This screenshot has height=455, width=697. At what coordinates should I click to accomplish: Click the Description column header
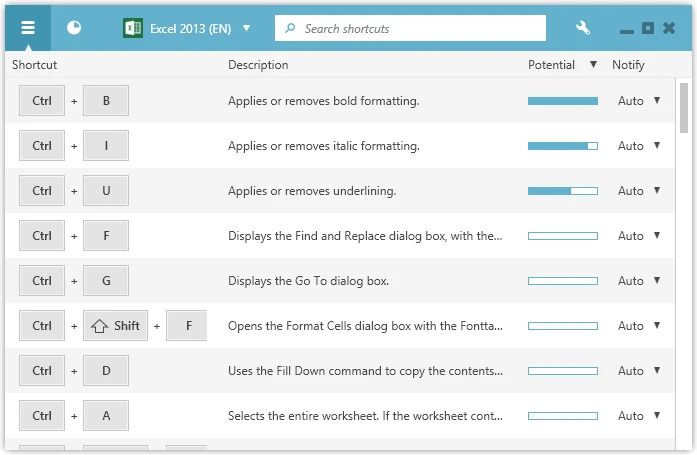click(258, 65)
